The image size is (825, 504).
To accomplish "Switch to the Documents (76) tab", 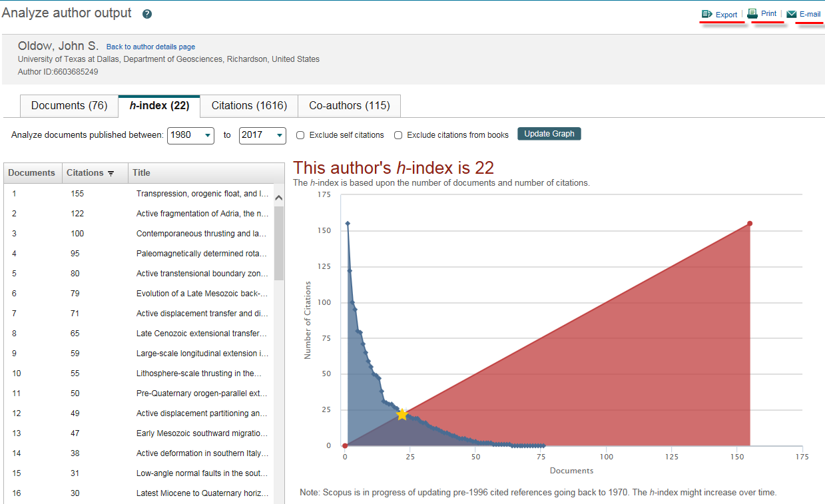I will [x=69, y=106].
